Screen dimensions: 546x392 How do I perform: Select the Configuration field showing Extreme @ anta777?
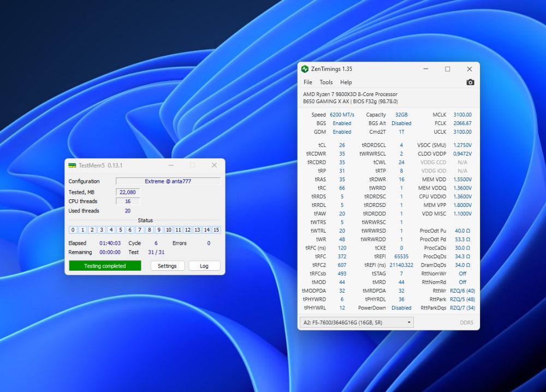point(168,181)
